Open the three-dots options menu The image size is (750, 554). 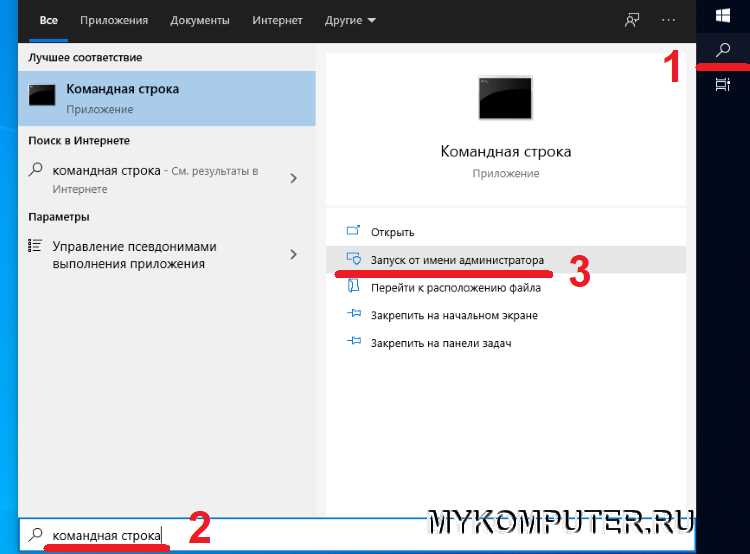pos(668,20)
